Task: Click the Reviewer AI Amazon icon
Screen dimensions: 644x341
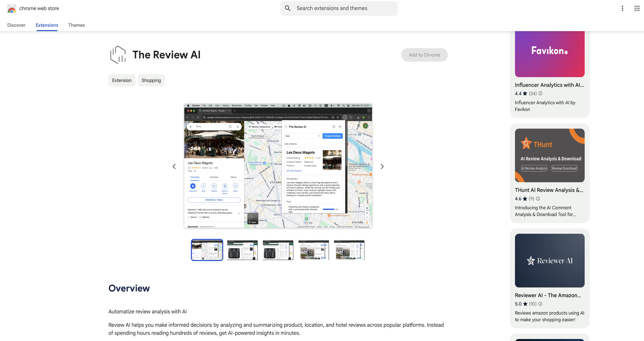Action: click(550, 260)
